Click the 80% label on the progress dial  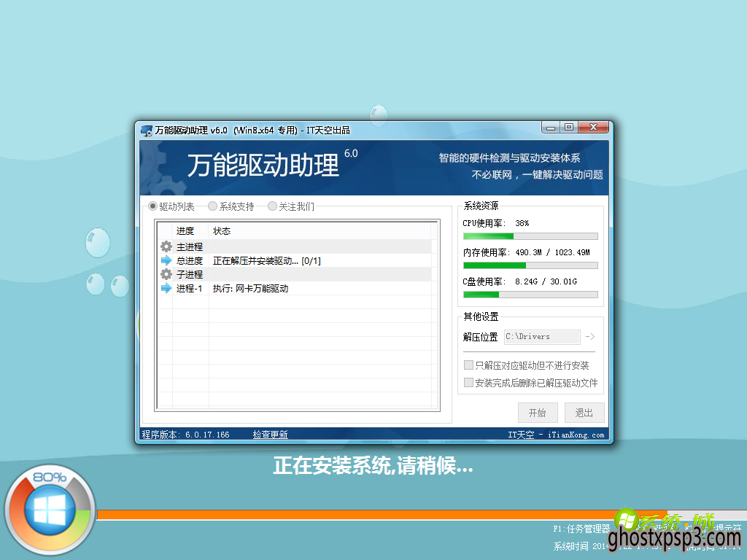coord(49,477)
